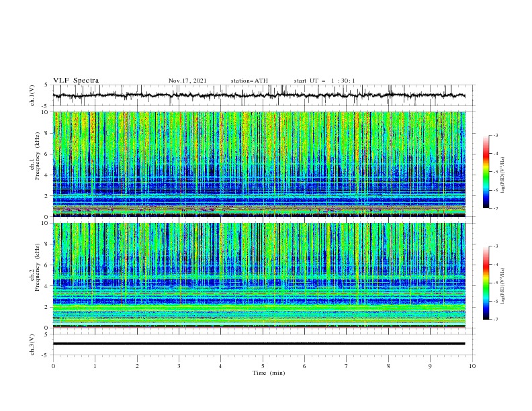Click the time axis tick label '8'
This screenshot has height=411, width=532.
tap(388, 366)
